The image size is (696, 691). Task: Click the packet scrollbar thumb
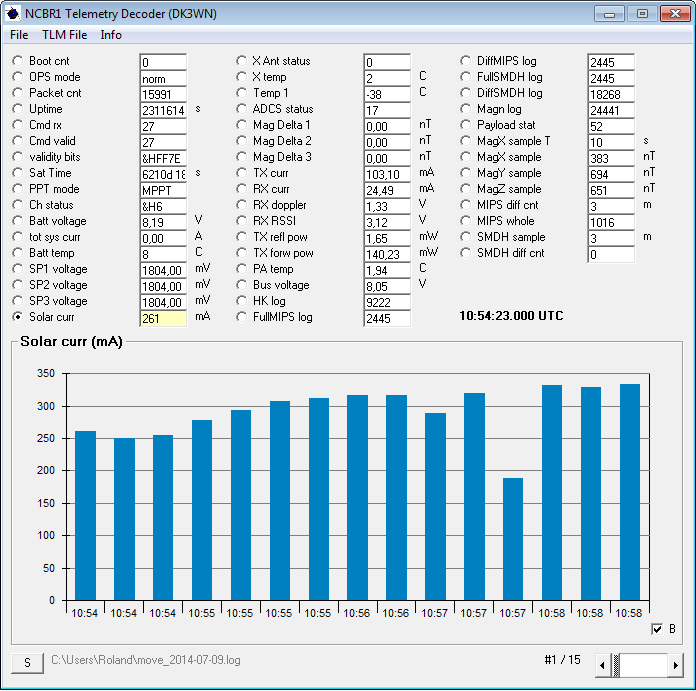(x=617, y=665)
